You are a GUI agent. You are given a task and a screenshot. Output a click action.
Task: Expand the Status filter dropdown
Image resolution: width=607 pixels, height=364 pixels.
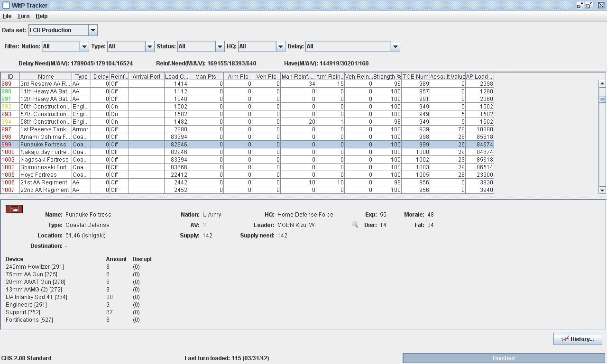tap(220, 46)
